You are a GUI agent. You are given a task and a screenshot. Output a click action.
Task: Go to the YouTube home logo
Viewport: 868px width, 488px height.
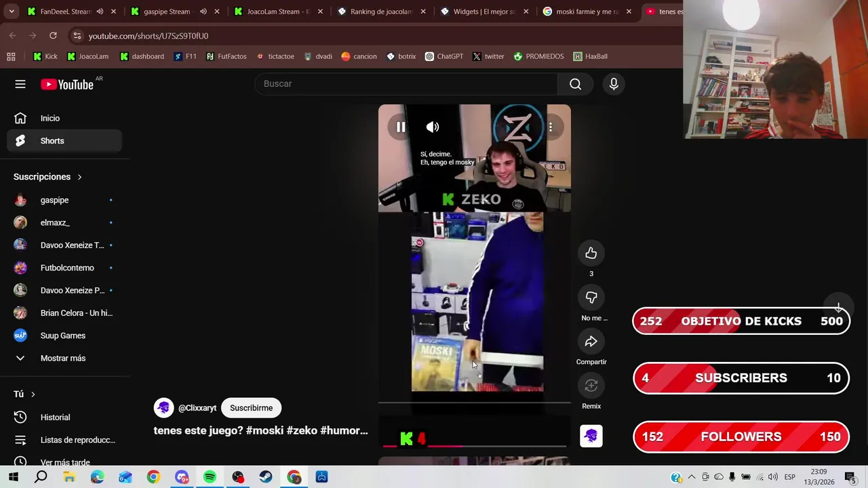(x=66, y=84)
